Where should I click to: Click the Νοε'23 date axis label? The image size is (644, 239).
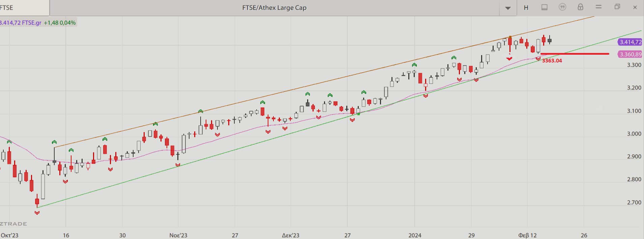pos(178,235)
